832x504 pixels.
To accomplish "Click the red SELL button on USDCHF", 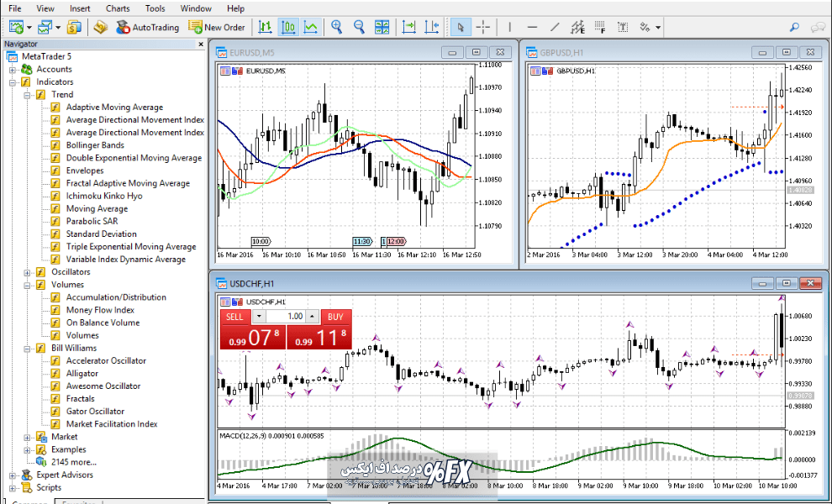I will click(234, 317).
